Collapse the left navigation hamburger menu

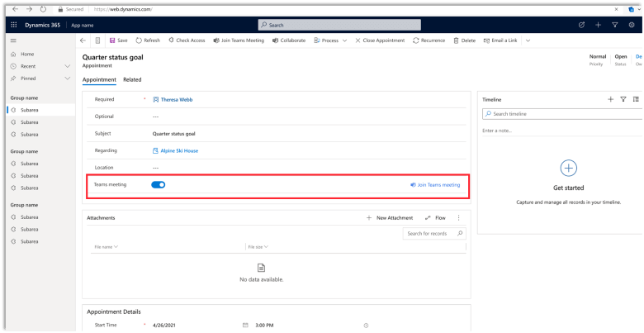pyautogui.click(x=13, y=40)
